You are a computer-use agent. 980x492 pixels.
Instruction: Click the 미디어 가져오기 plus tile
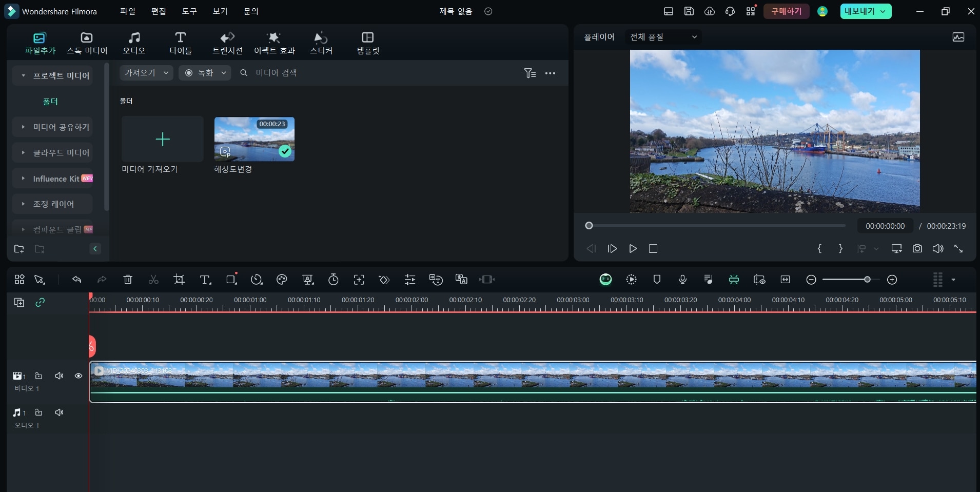tap(163, 139)
